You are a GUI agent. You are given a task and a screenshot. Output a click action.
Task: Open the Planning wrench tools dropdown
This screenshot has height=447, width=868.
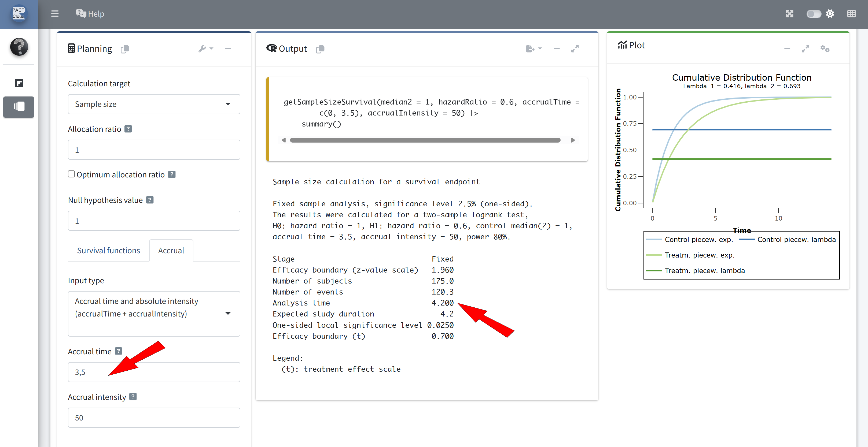205,49
